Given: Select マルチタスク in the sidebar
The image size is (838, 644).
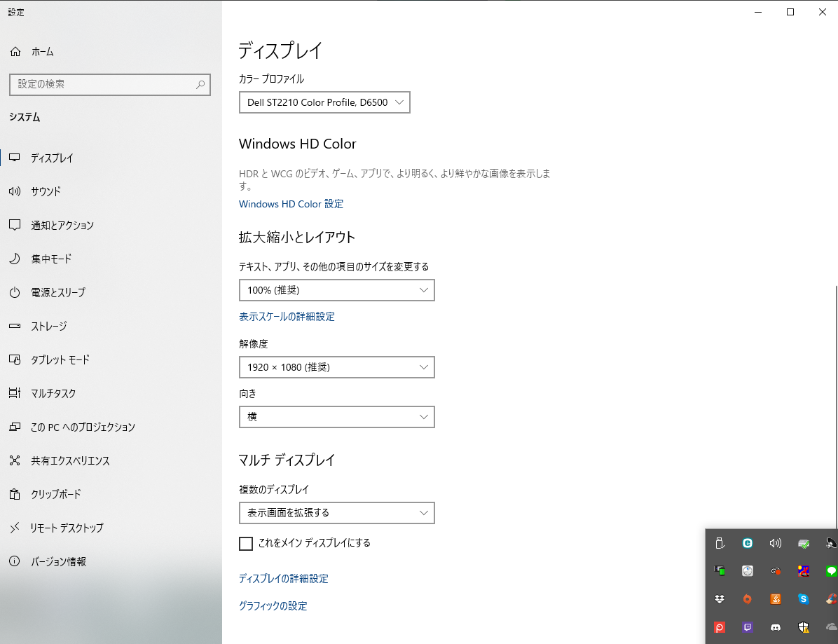Looking at the screenshot, I should (53, 393).
